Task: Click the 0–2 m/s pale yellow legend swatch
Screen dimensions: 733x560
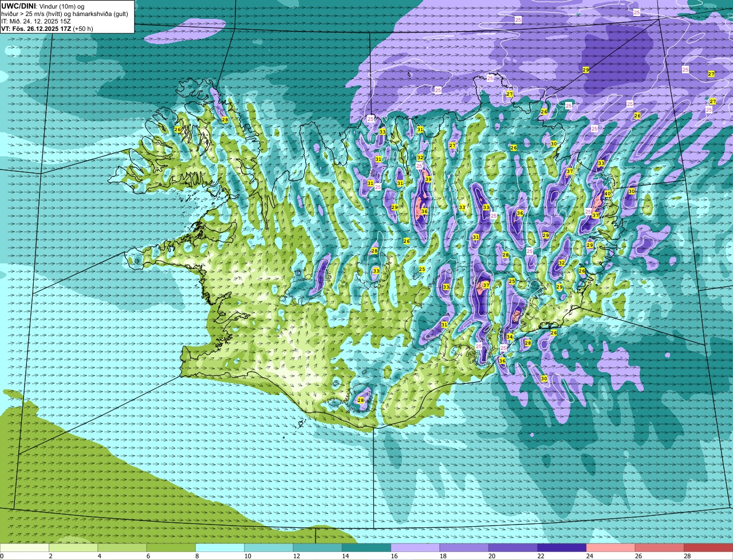Action: coord(25,548)
